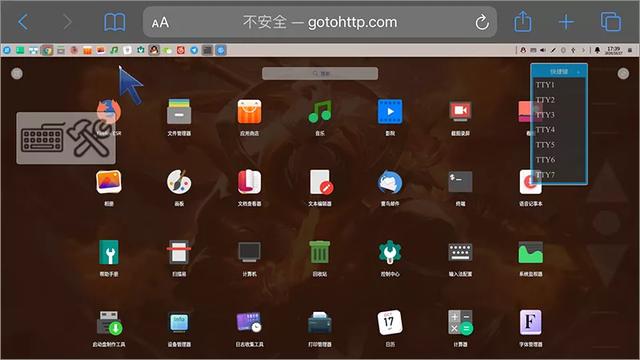Show all Safari tabs overview
The width and height of the screenshot is (640, 360).
point(611,22)
